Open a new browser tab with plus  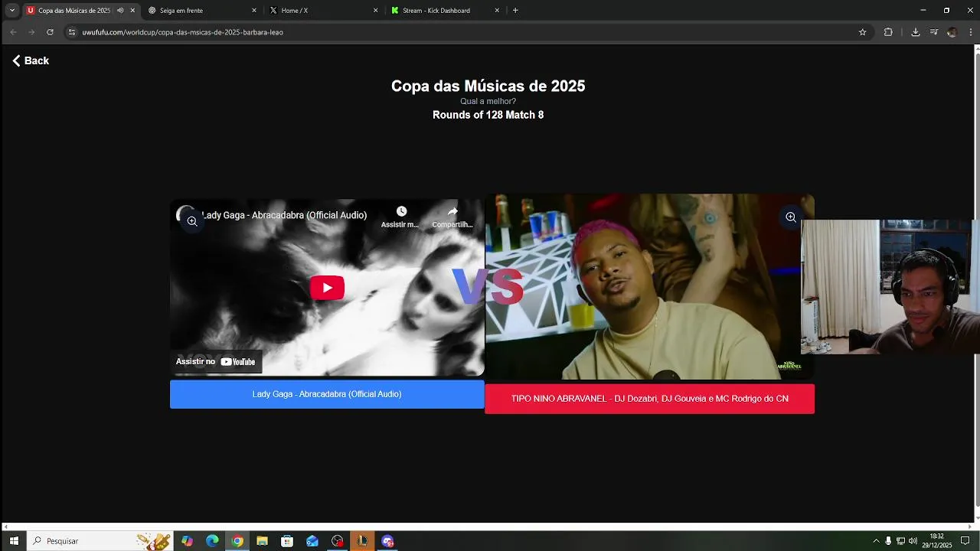[x=515, y=11]
